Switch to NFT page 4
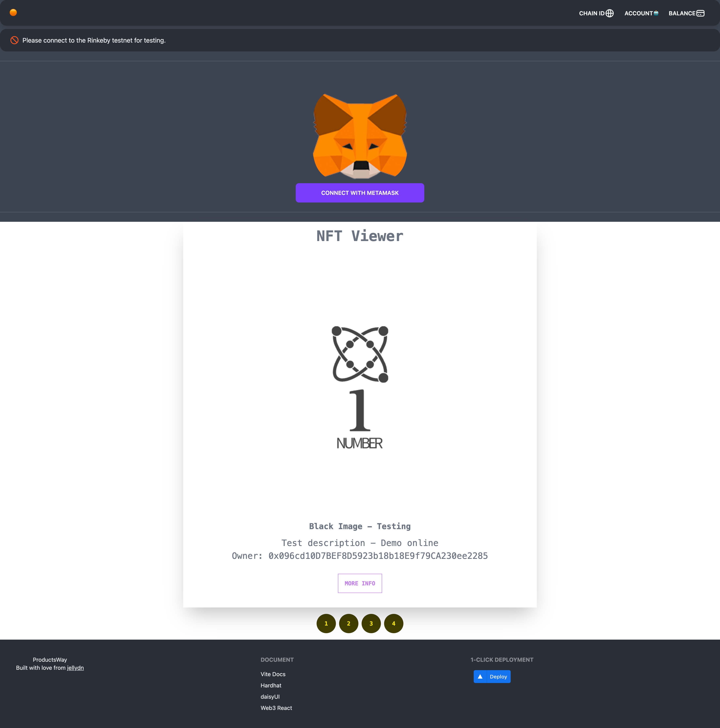The height and width of the screenshot is (728, 720). [x=394, y=624]
